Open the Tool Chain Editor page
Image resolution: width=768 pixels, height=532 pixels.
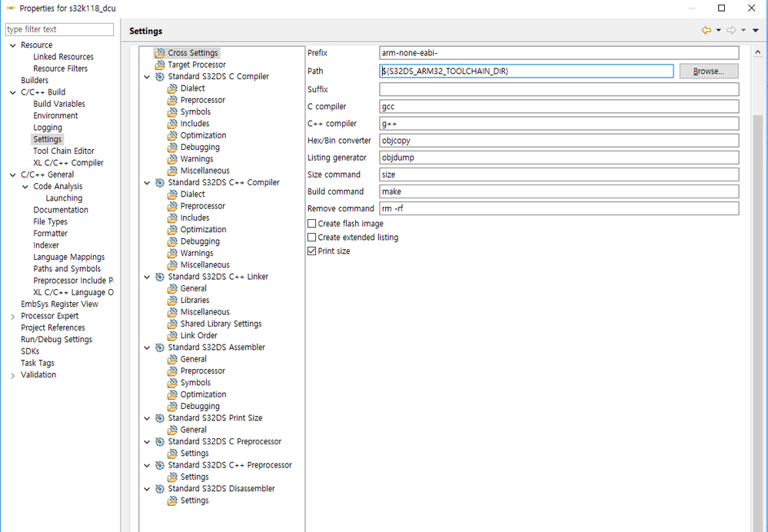point(64,151)
